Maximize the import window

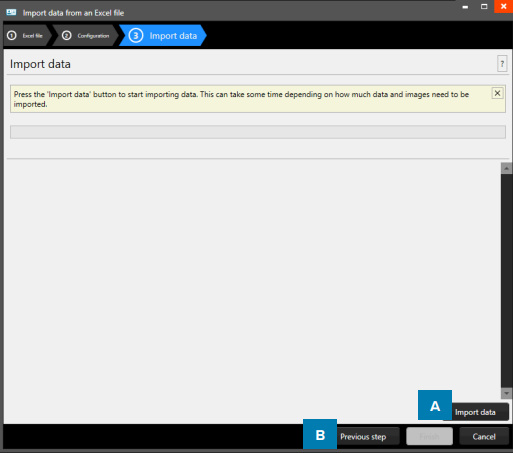(484, 7)
